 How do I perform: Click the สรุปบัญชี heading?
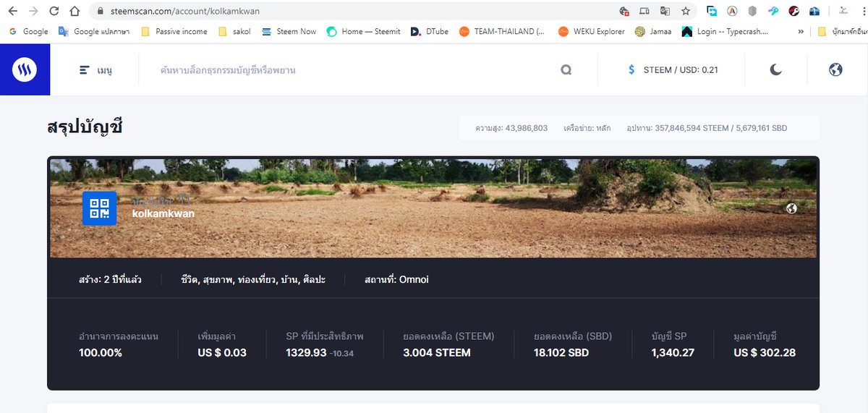[85, 127]
